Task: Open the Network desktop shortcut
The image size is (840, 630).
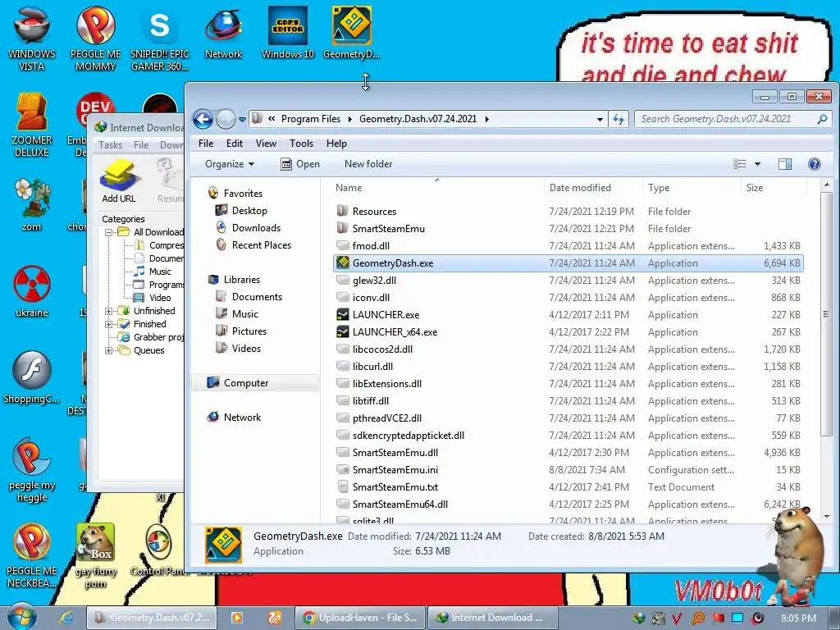Action: tap(223, 32)
